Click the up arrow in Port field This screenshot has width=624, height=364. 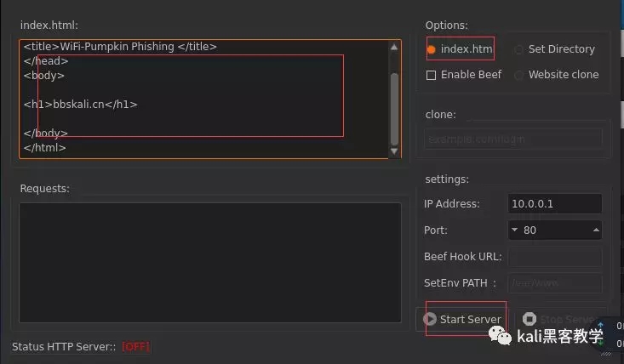pos(595,230)
